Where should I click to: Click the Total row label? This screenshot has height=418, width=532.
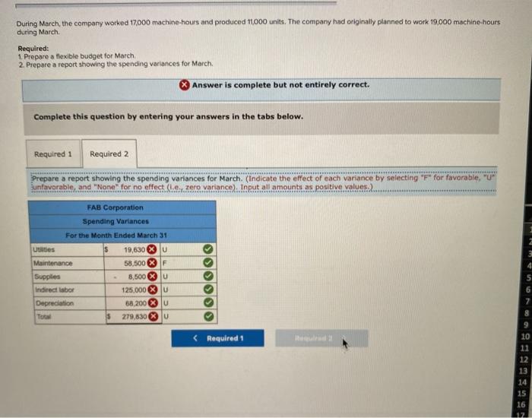[44, 317]
